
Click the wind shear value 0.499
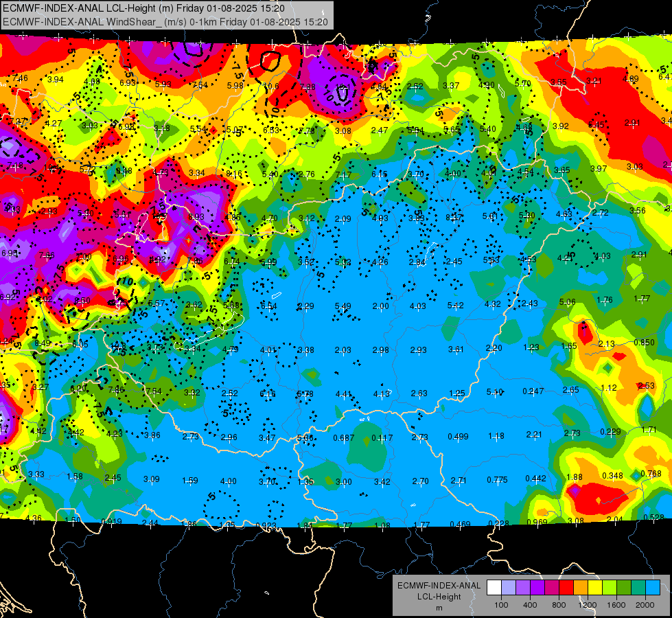(x=458, y=437)
